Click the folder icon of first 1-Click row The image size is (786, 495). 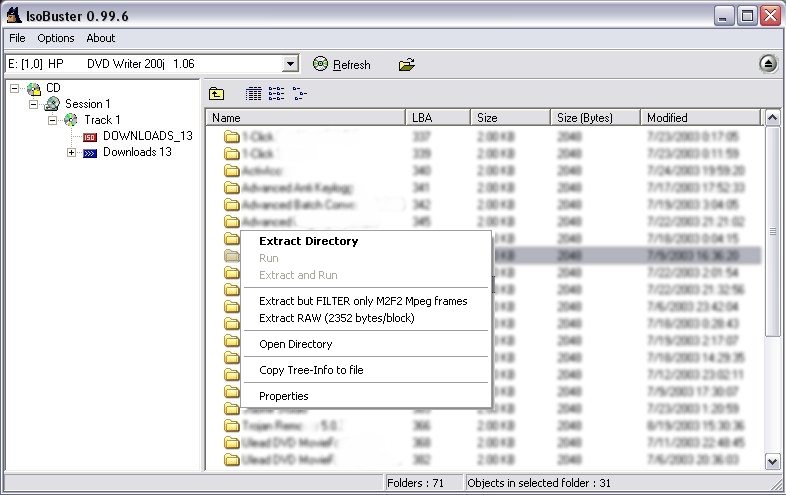click(x=232, y=137)
